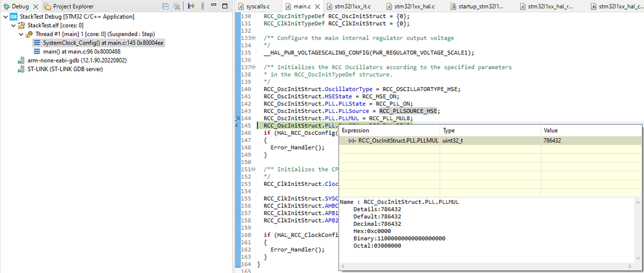The image size is (644, 273).
Task: Close the Debug tab
Action: coord(35,6)
